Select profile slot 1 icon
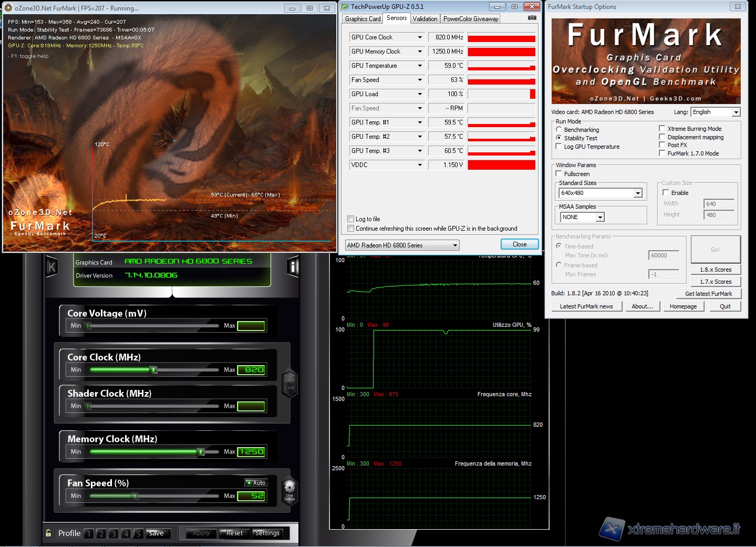Screen dimensions: 756x547 [89, 534]
